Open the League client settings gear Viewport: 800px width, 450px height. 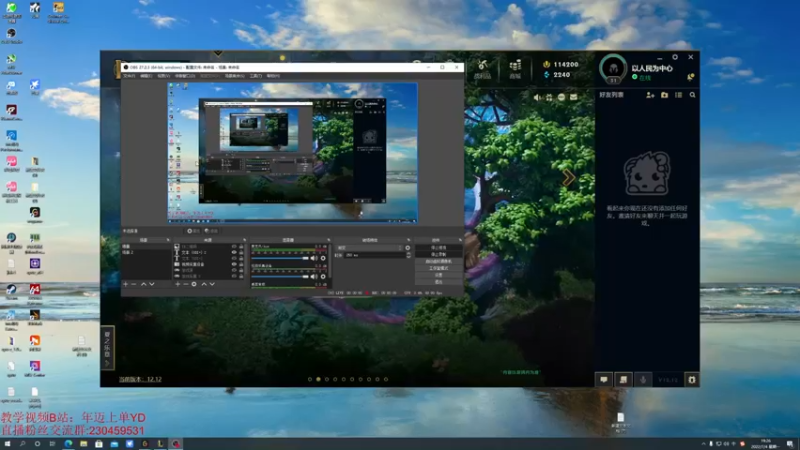674,57
